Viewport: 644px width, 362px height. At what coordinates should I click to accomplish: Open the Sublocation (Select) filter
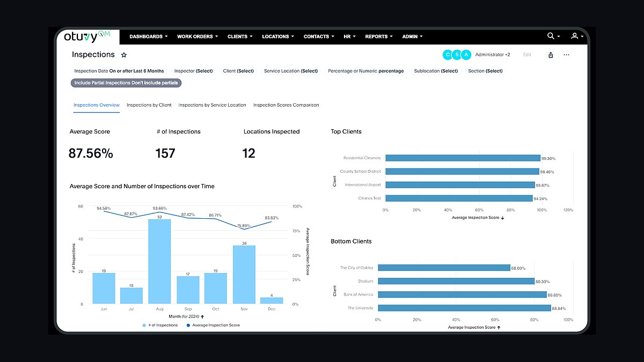click(x=436, y=71)
